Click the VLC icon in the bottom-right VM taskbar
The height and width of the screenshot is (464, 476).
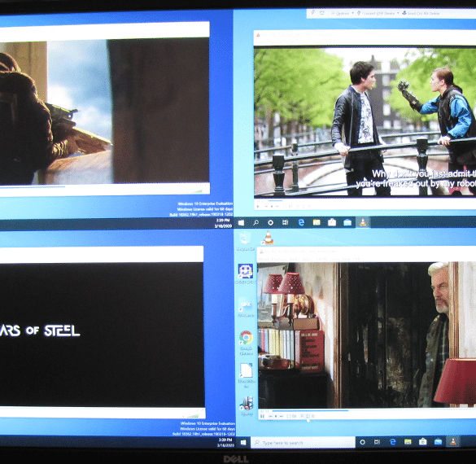click(453, 441)
